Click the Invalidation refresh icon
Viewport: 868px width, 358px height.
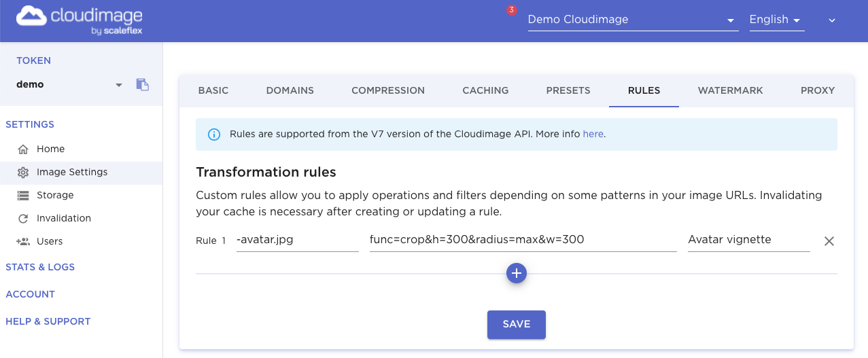click(x=23, y=218)
